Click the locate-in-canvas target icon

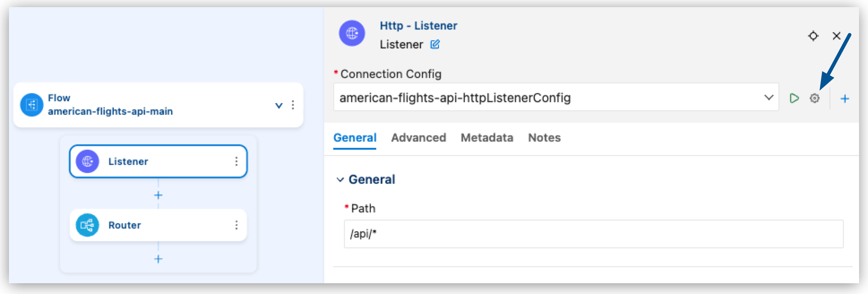coord(813,35)
